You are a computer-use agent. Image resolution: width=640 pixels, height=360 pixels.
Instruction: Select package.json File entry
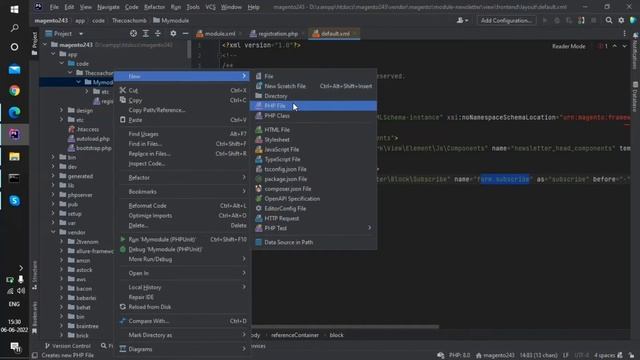coord(313,179)
